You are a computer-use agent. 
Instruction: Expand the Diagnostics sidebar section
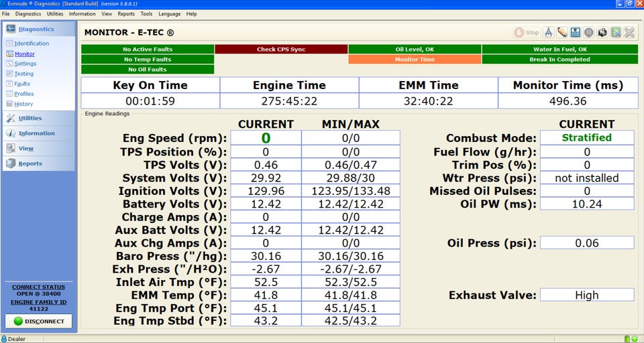click(39, 29)
